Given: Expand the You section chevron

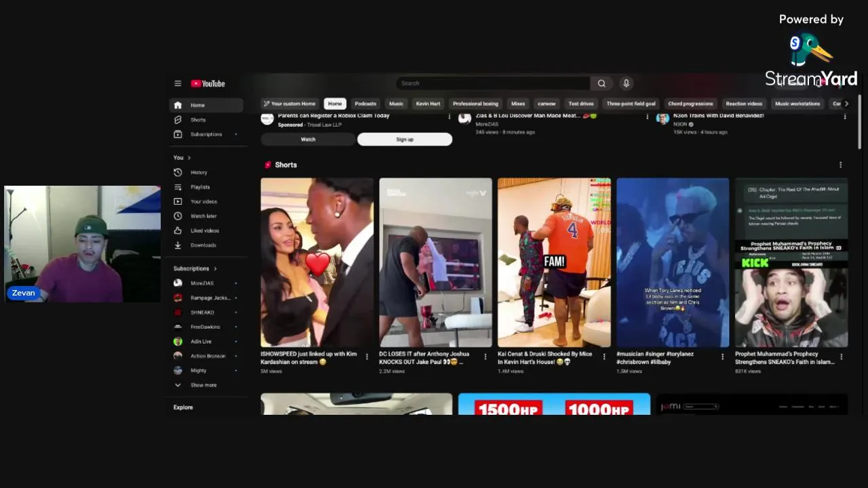Looking at the screenshot, I should pyautogui.click(x=189, y=158).
